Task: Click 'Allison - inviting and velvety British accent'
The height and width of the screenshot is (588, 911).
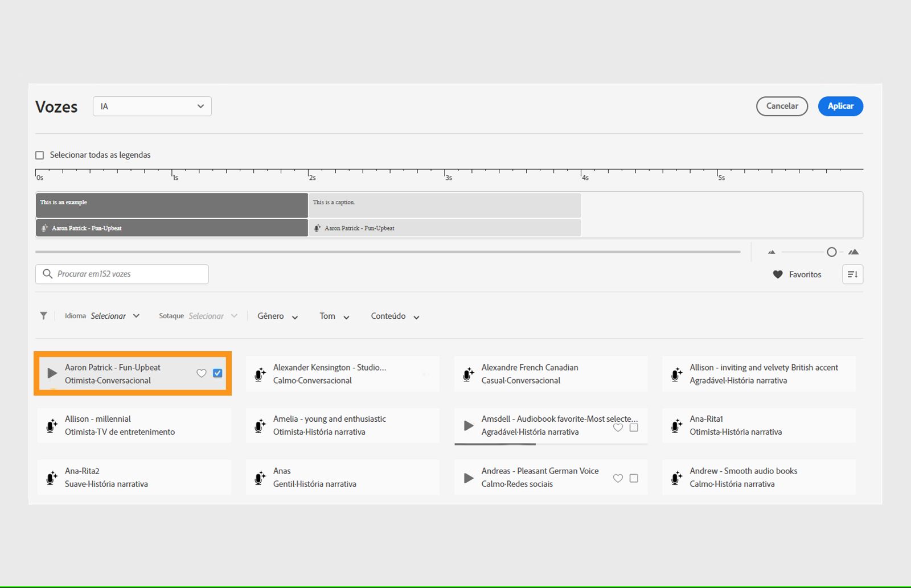Action: (764, 368)
